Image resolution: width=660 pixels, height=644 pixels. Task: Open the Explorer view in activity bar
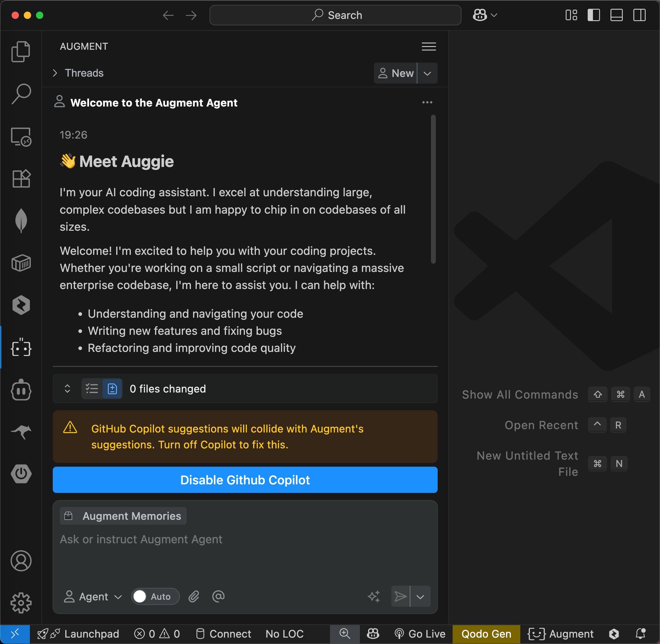(21, 52)
